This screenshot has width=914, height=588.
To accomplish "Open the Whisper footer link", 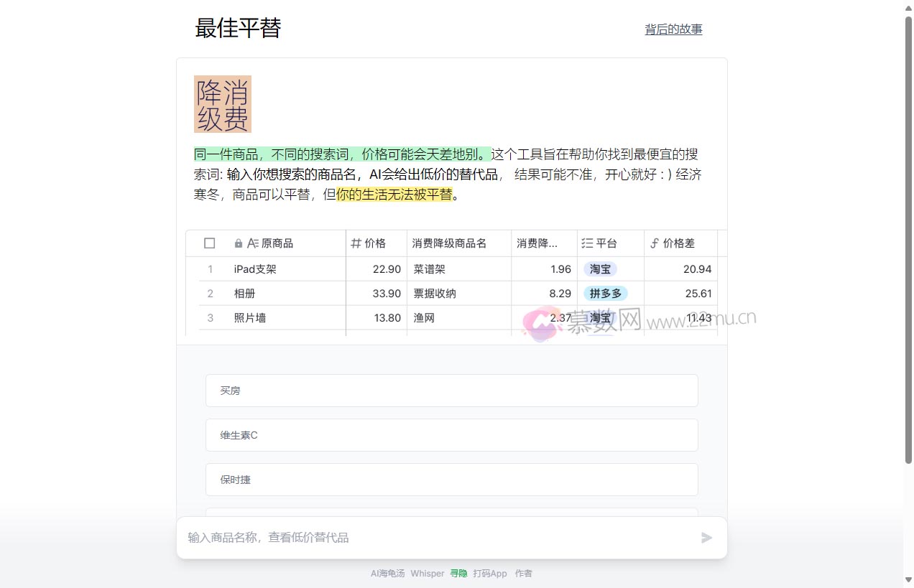I will 428,574.
